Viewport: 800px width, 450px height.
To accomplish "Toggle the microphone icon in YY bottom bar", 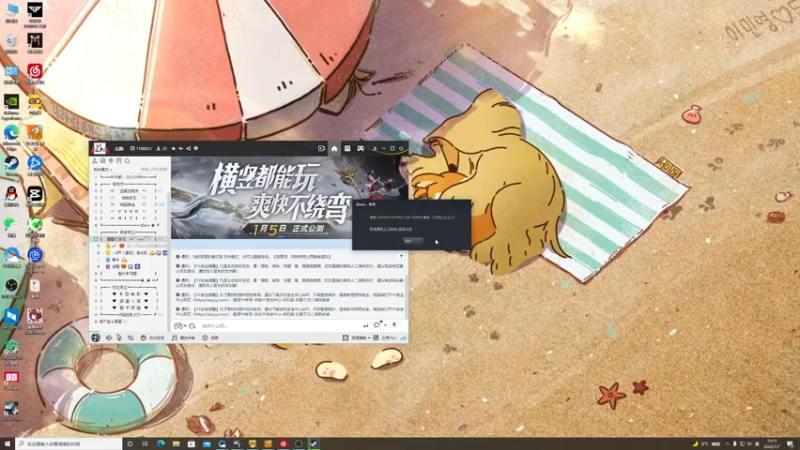I will 119,338.
